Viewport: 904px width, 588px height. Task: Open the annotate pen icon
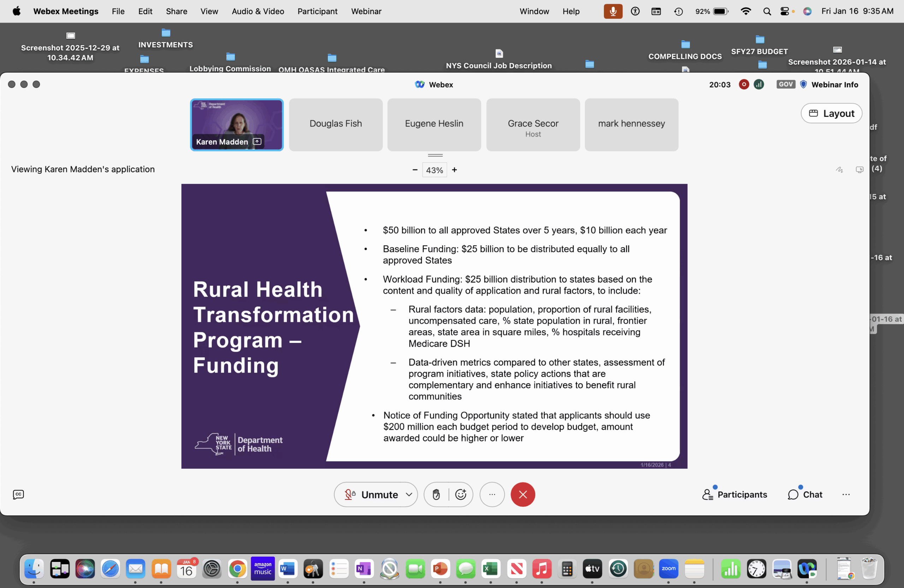click(x=839, y=170)
